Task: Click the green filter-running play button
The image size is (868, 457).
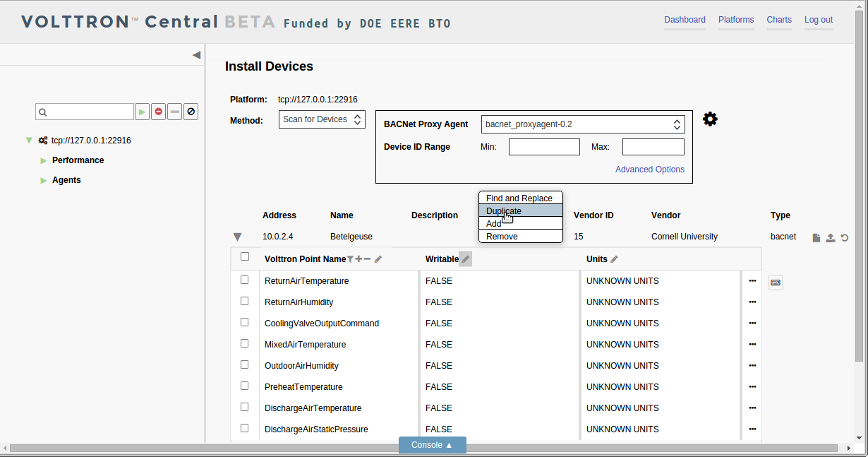Action: (x=143, y=112)
